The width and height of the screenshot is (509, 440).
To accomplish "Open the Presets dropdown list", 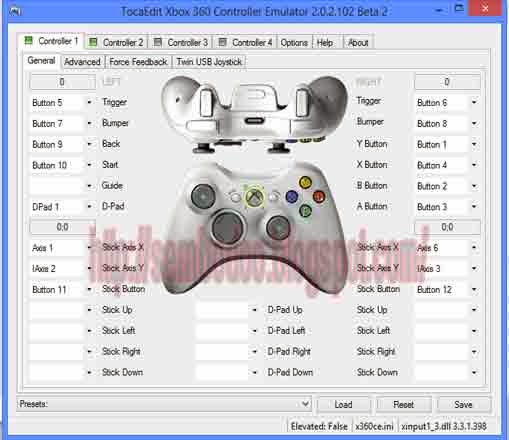I will [x=305, y=404].
